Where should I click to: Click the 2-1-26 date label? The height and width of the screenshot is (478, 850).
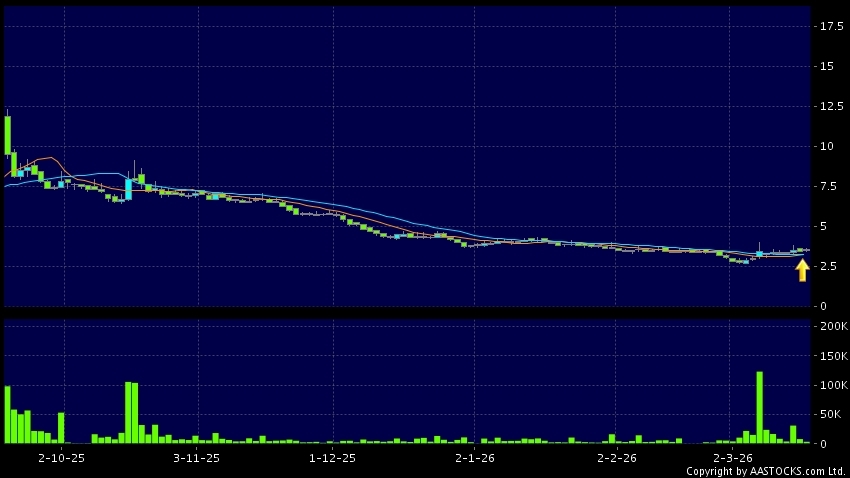point(475,458)
